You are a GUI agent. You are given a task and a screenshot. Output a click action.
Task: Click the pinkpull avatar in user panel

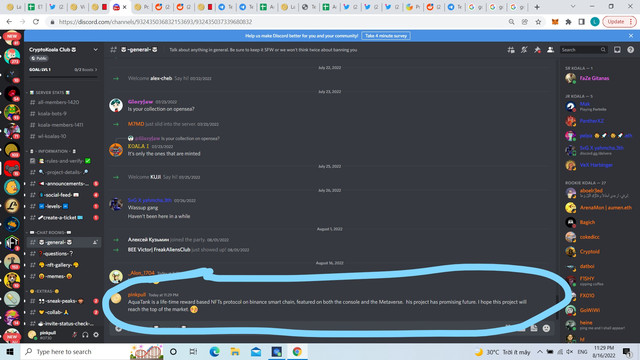(32, 335)
